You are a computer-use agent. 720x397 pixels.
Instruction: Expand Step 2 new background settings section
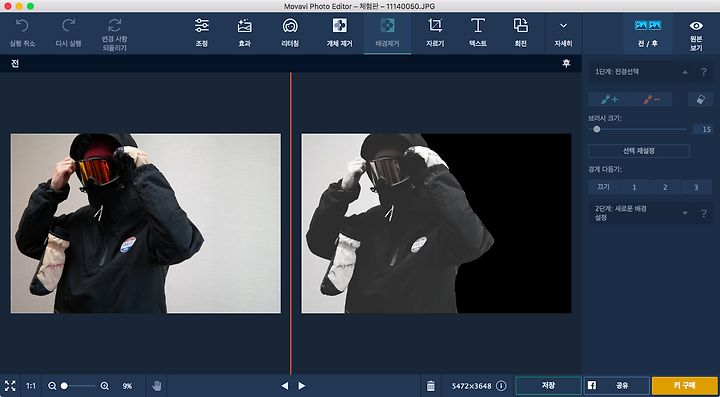click(685, 213)
